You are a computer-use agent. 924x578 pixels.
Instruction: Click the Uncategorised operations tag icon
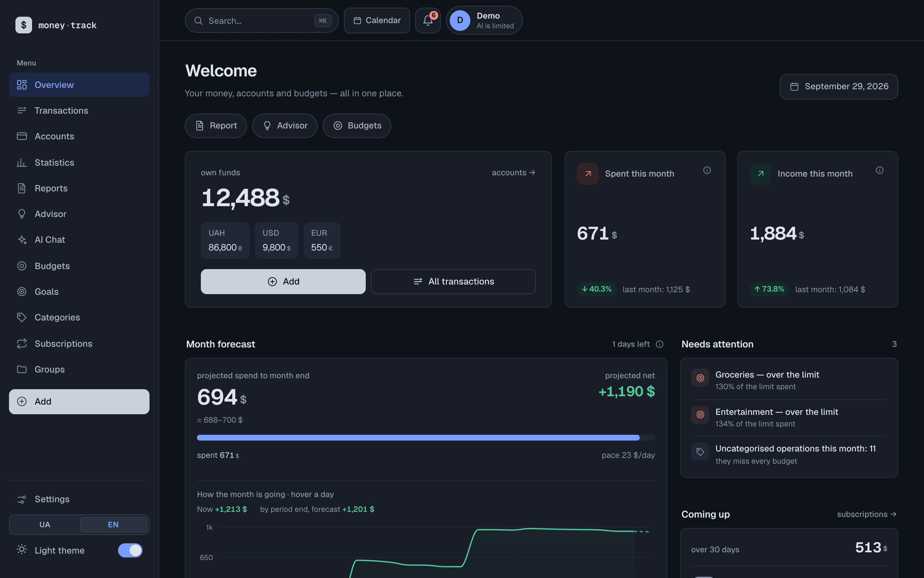pyautogui.click(x=700, y=452)
